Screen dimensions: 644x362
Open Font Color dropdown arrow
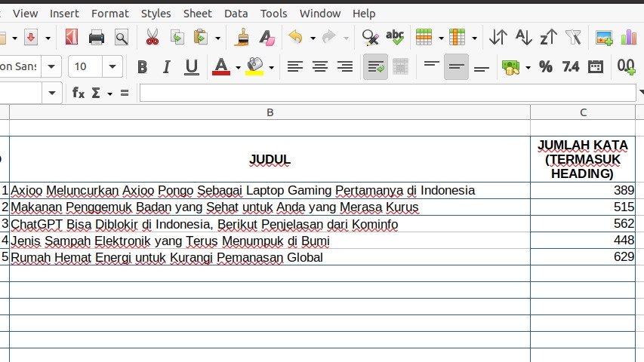click(238, 67)
